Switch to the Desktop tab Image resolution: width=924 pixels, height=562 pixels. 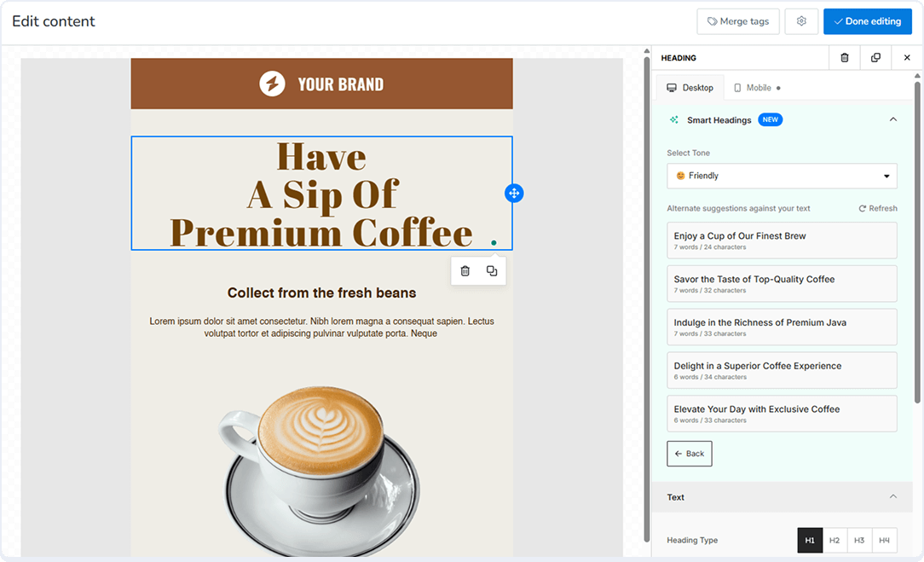pyautogui.click(x=690, y=88)
